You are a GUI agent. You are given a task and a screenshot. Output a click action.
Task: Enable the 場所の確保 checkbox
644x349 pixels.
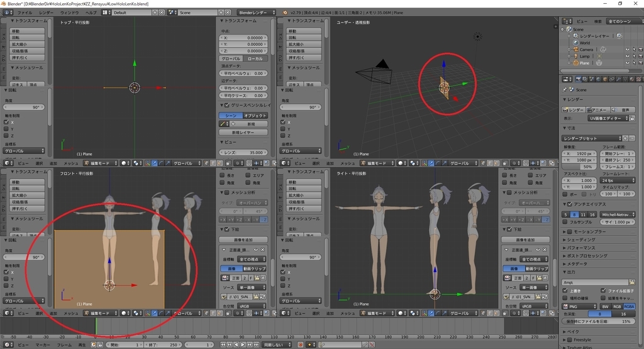[x=565, y=298]
